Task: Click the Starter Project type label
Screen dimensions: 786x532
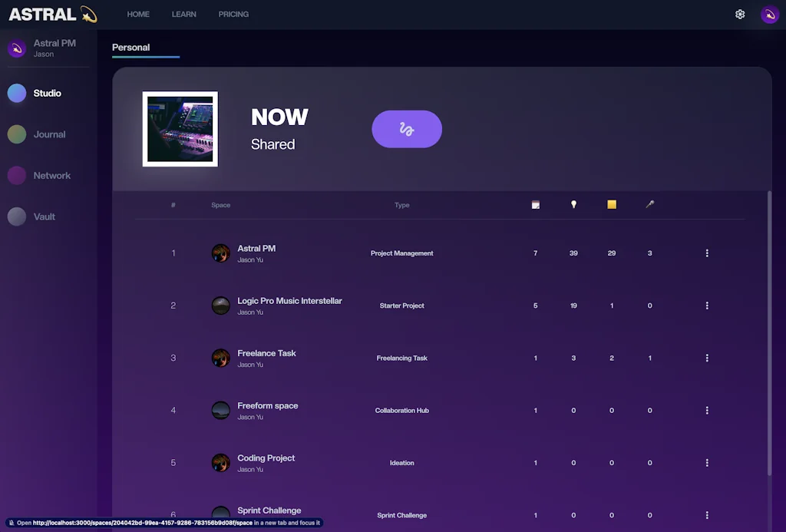Action: click(402, 306)
